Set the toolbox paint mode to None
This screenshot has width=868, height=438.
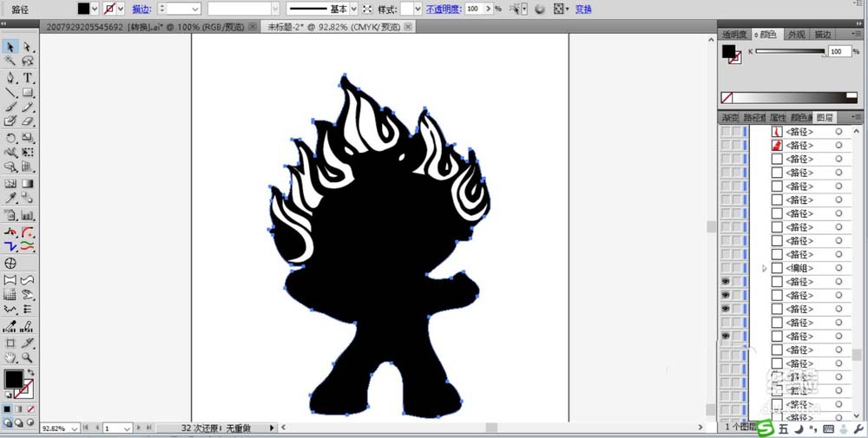pos(31,409)
